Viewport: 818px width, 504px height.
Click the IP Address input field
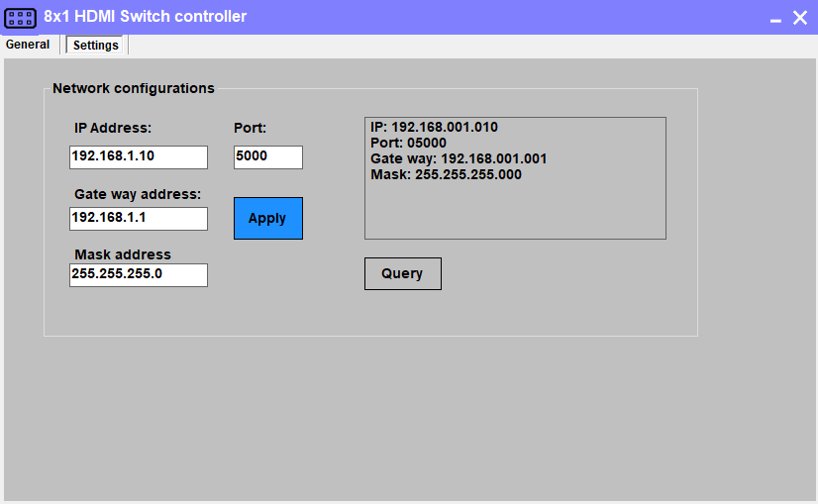coord(139,156)
